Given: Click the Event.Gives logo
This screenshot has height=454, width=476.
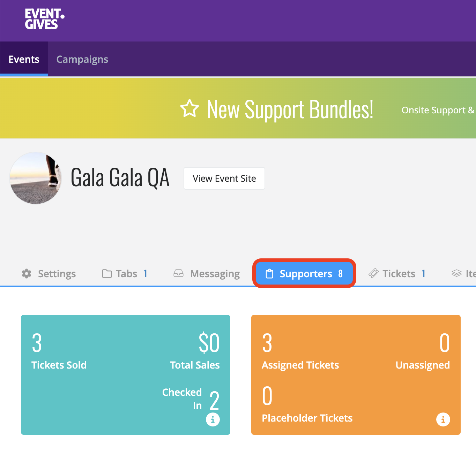Looking at the screenshot, I should pyautogui.click(x=44, y=19).
